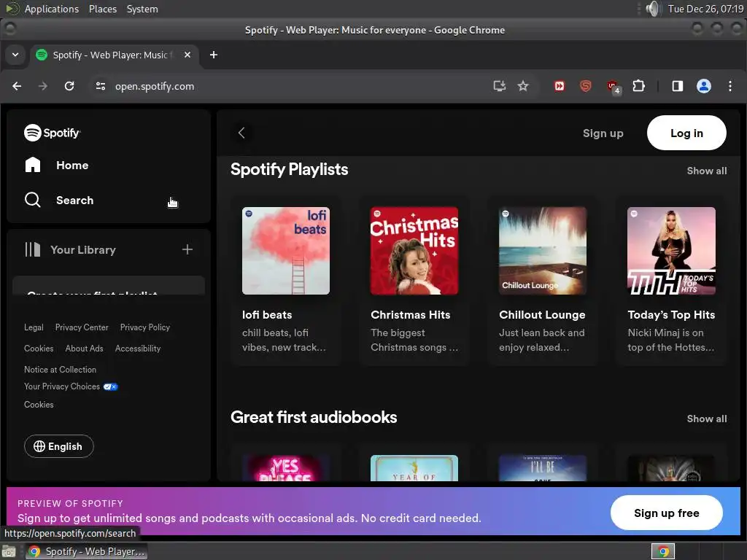This screenshot has height=560, width=747.
Task: Bookmark this page with the star
Action: pyautogui.click(x=523, y=86)
